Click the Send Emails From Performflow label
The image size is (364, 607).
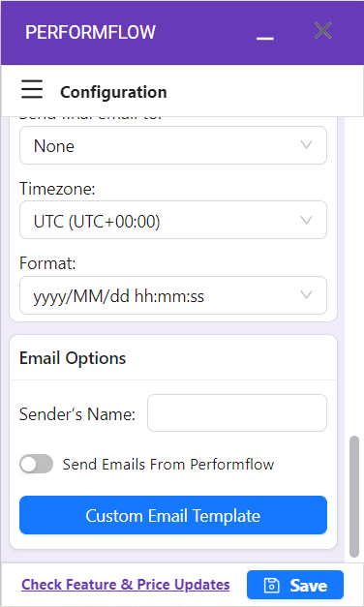[168, 464]
